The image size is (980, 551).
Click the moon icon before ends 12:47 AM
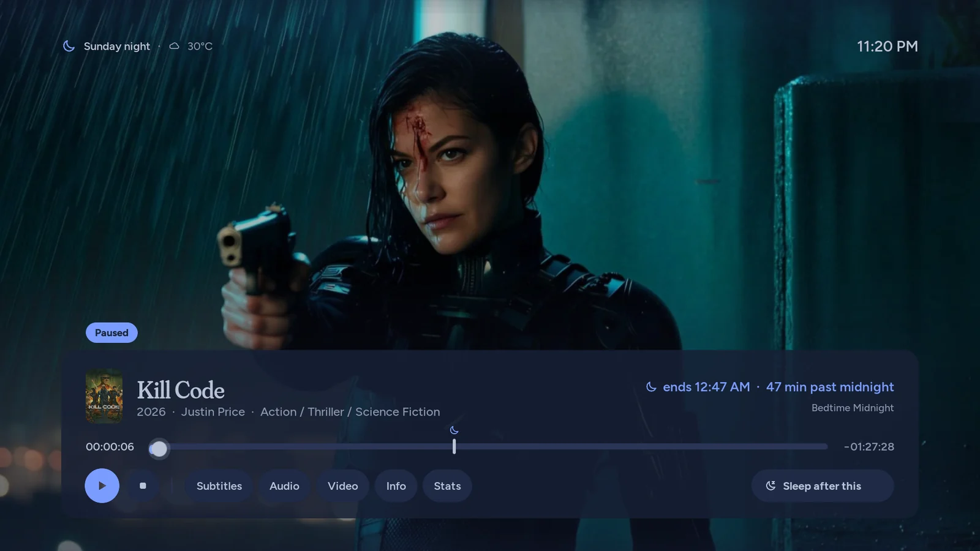point(651,387)
